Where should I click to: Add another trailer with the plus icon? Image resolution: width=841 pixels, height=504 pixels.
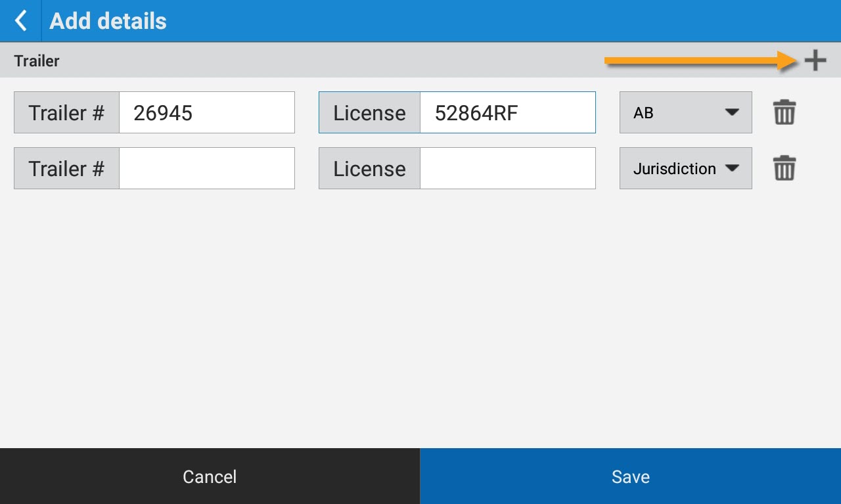tap(815, 60)
